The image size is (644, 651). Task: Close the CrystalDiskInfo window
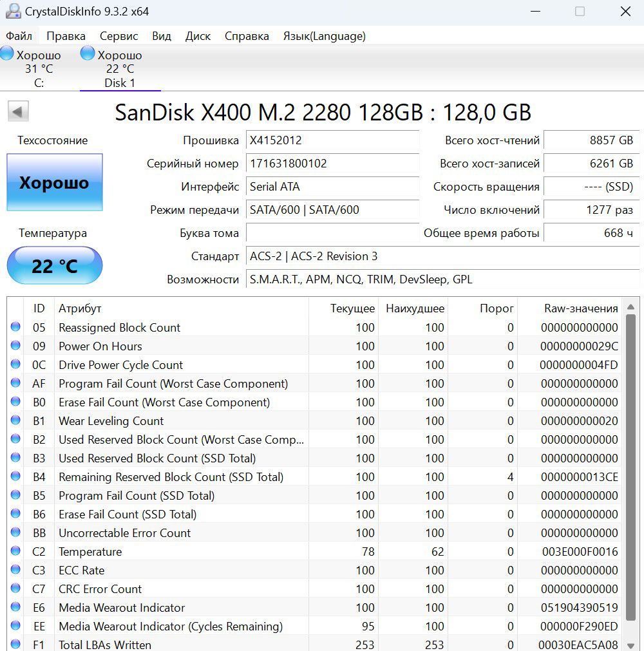[625, 11]
